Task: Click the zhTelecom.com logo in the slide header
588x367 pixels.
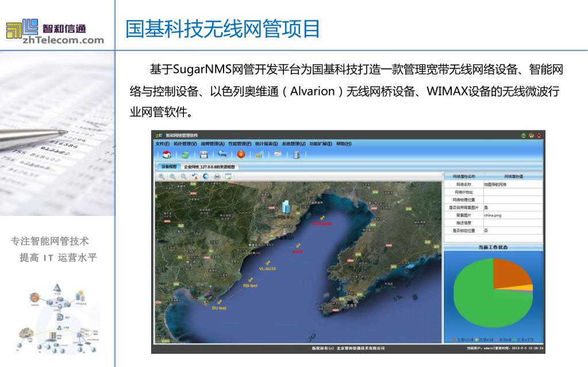Action: tap(55, 32)
